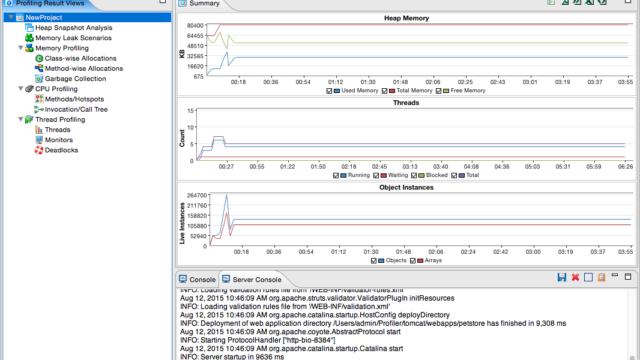Screen dimensions: 640x360
Task: Collapse the CPU Profiling node
Action: [x=20, y=89]
